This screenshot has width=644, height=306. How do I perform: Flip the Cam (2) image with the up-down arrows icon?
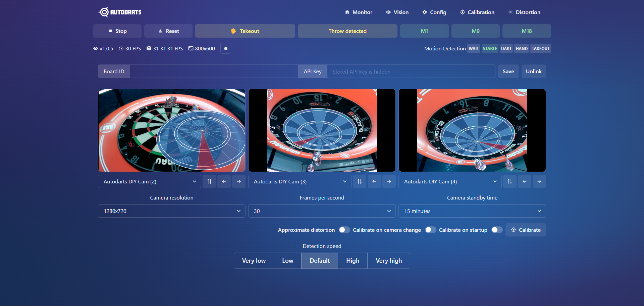pos(209,181)
